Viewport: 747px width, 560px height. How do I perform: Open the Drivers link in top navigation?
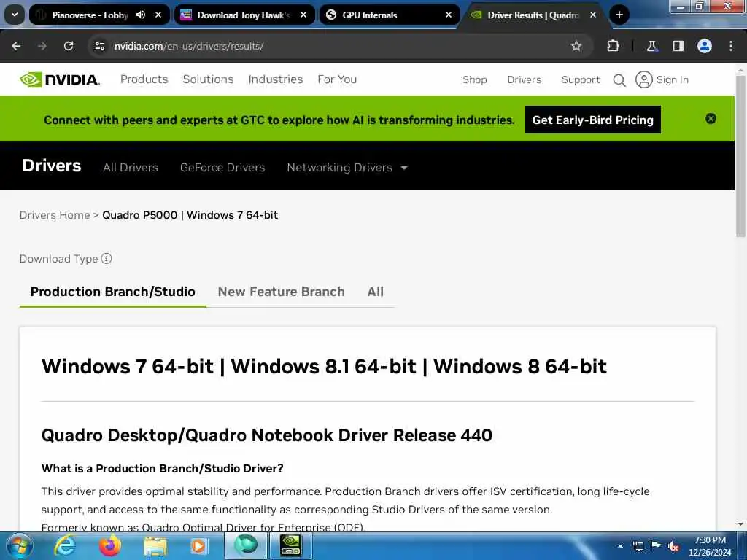524,79
